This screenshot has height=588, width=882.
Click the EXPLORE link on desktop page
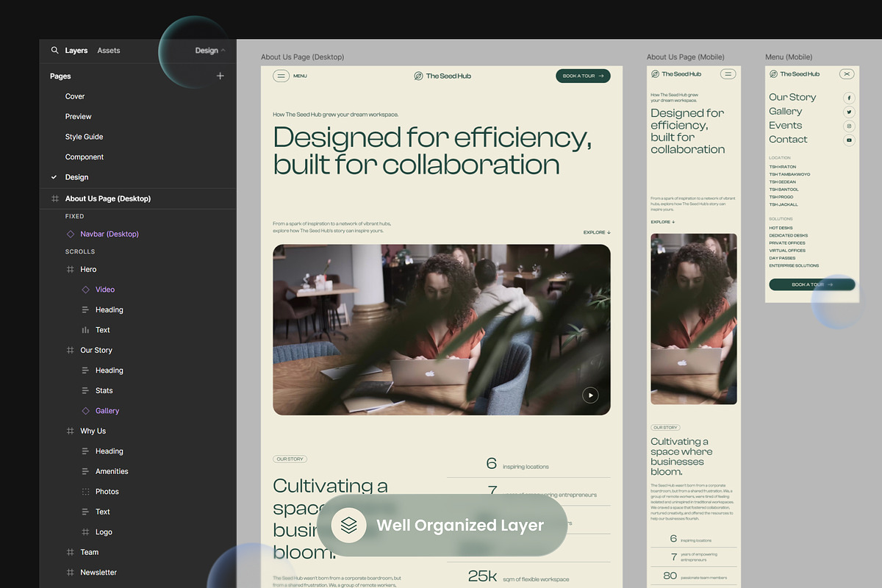[x=597, y=232]
